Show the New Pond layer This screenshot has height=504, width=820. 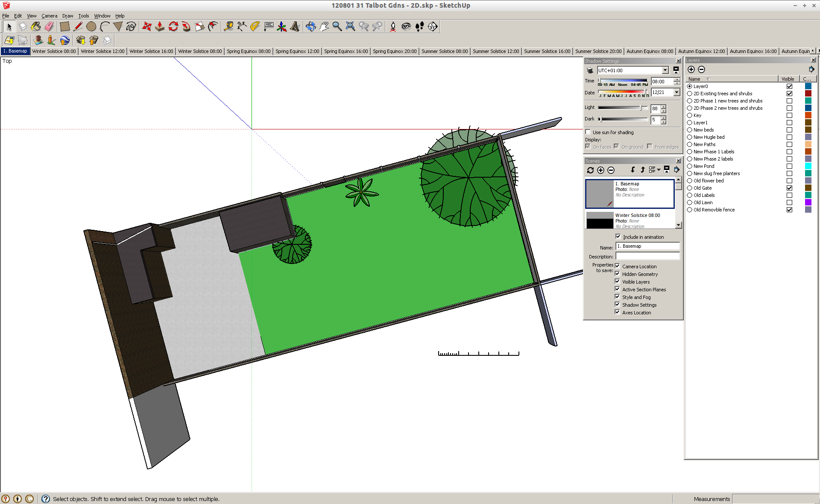point(789,166)
